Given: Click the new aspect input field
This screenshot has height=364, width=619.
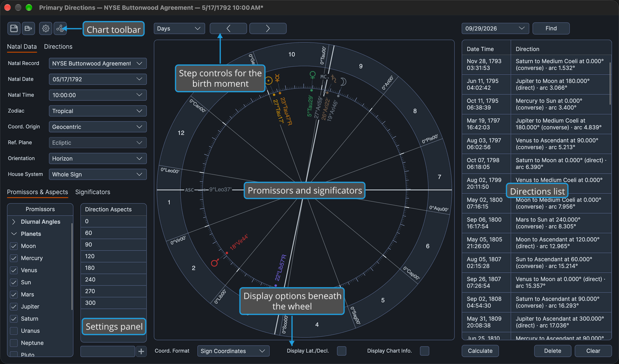Looking at the screenshot, I should pyautogui.click(x=108, y=351).
